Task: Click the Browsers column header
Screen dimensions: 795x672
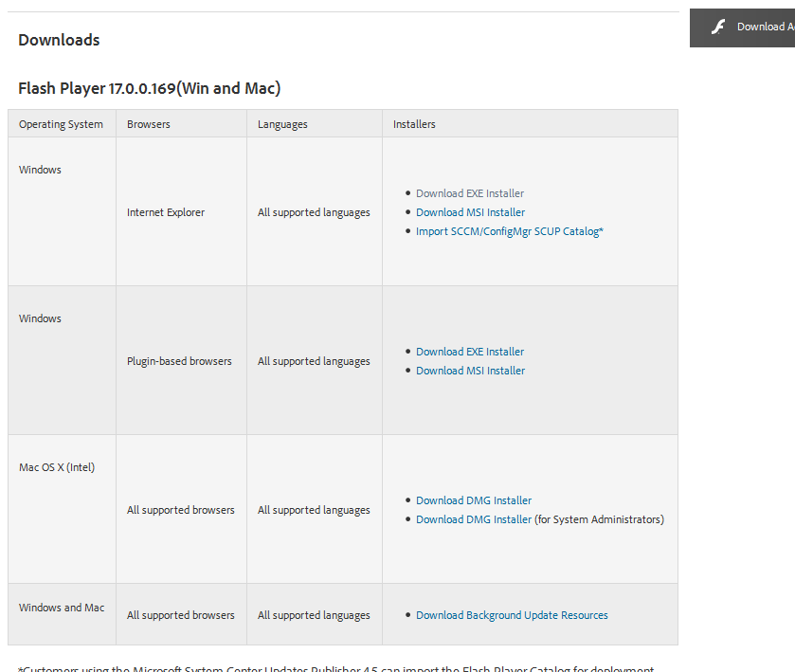Action: [x=149, y=124]
